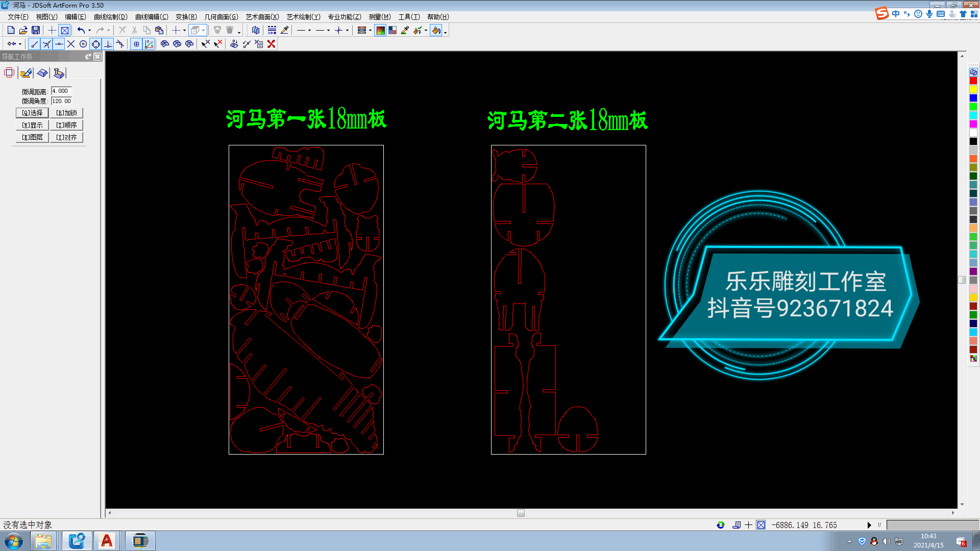Screen dimensions: 980x551
Task: Toggle the midpoint snap mode
Action: point(59,44)
